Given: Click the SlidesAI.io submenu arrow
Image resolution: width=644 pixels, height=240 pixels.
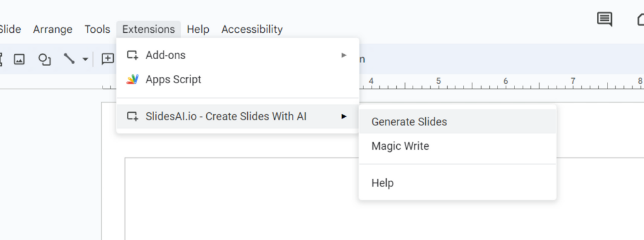Looking at the screenshot, I should coord(344,117).
